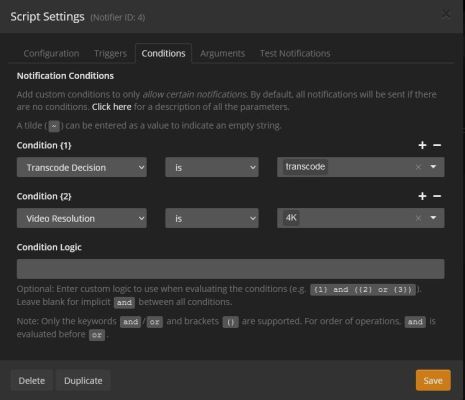Open the Video Resolution parameter dropdown
The height and width of the screenshot is (400, 465).
pyautogui.click(x=82, y=218)
